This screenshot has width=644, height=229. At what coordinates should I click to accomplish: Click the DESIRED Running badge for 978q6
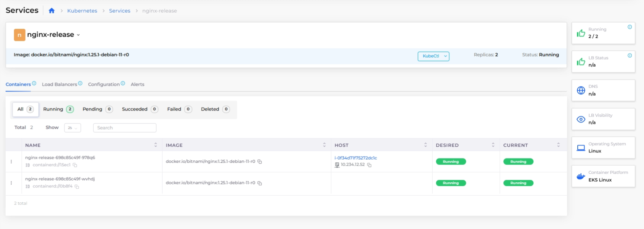coord(451,162)
